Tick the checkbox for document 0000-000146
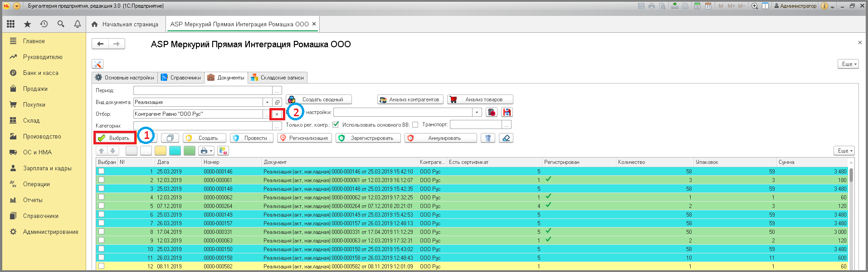Image resolution: width=868 pixels, height=272 pixels. (x=102, y=171)
